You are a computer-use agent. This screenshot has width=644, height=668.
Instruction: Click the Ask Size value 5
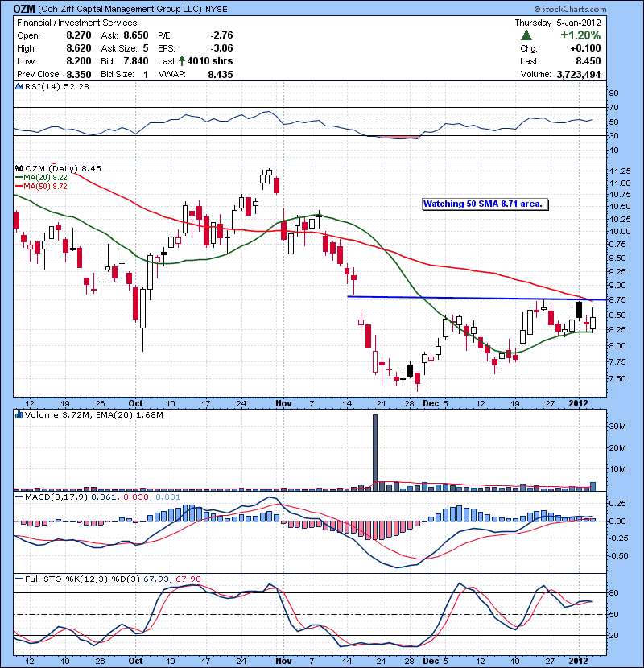(x=146, y=48)
